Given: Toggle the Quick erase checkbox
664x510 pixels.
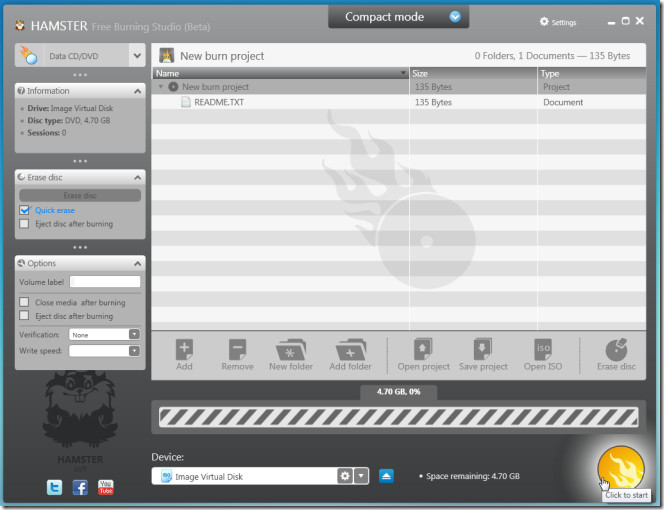Looking at the screenshot, I should tap(25, 210).
